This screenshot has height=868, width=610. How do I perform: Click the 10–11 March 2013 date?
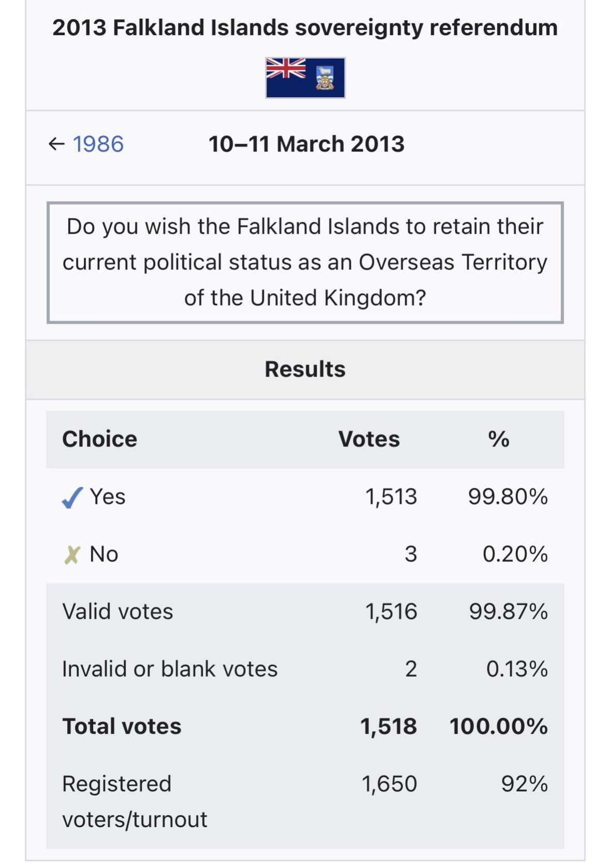click(306, 144)
